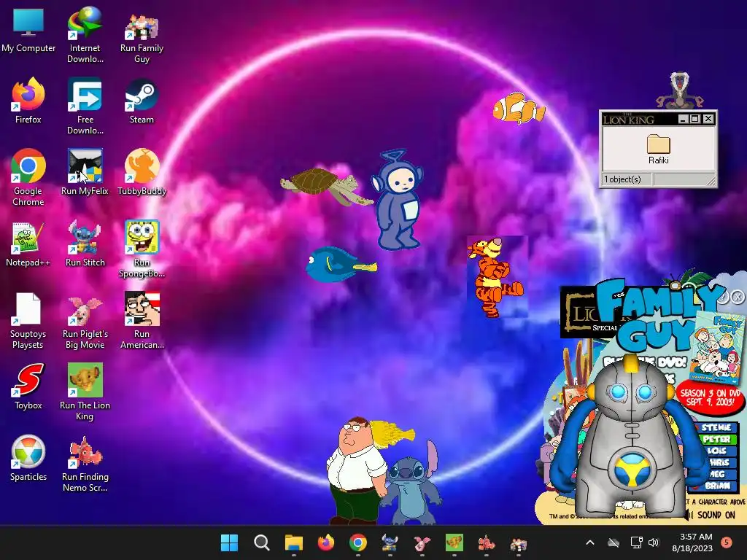Click the Rafiki folder in Lion King window
The image size is (747, 560).
click(659, 149)
